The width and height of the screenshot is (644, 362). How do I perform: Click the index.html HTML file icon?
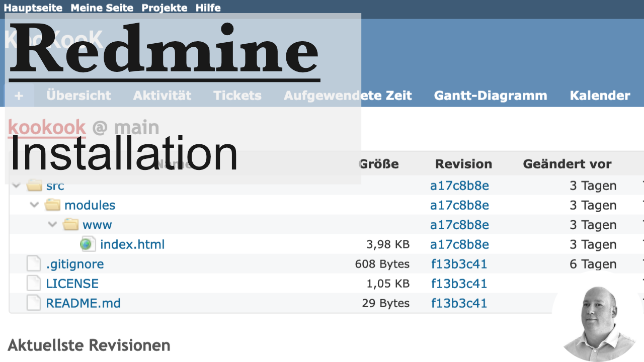[88, 244]
